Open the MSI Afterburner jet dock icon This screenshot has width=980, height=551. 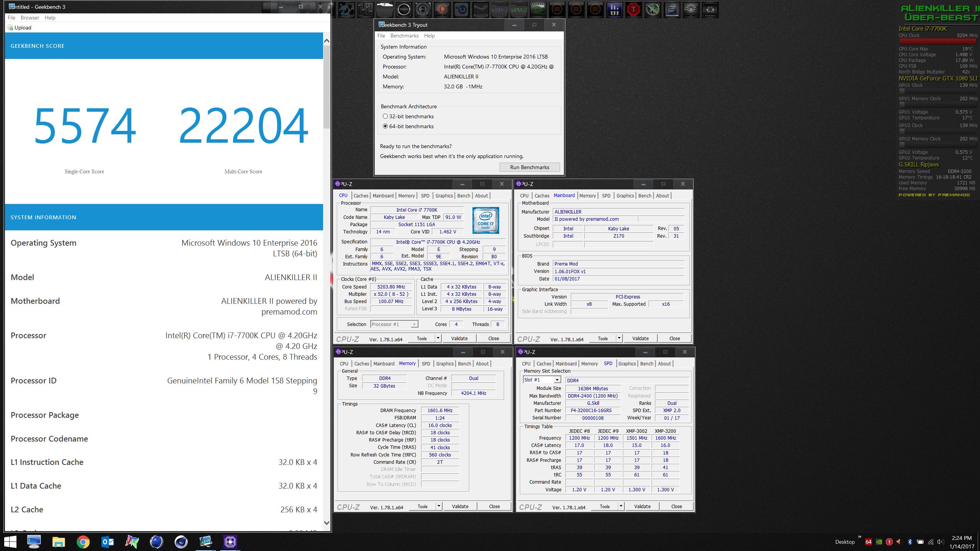tap(653, 10)
